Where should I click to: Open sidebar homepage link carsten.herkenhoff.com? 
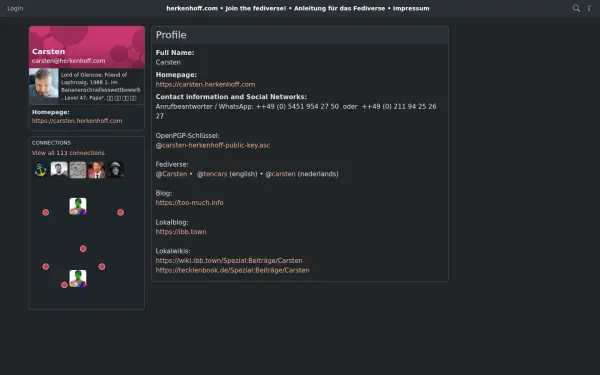pyautogui.click(x=77, y=121)
